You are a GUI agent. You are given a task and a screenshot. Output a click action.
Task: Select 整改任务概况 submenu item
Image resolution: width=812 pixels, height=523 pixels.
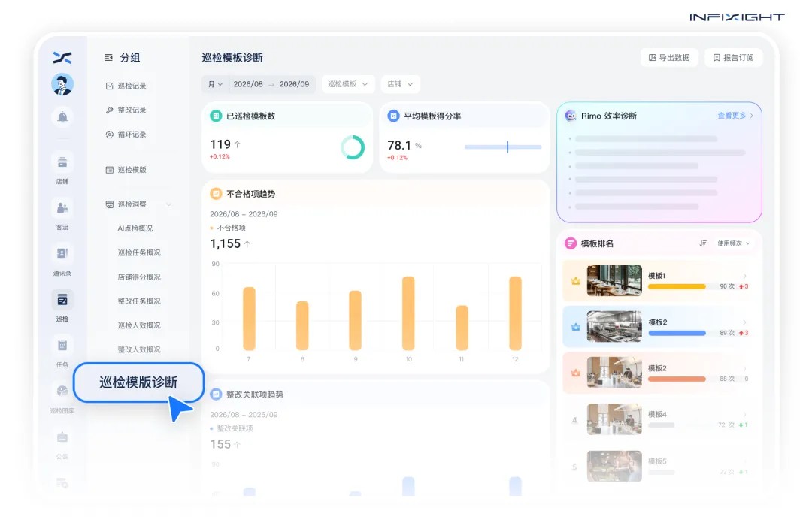click(x=139, y=301)
